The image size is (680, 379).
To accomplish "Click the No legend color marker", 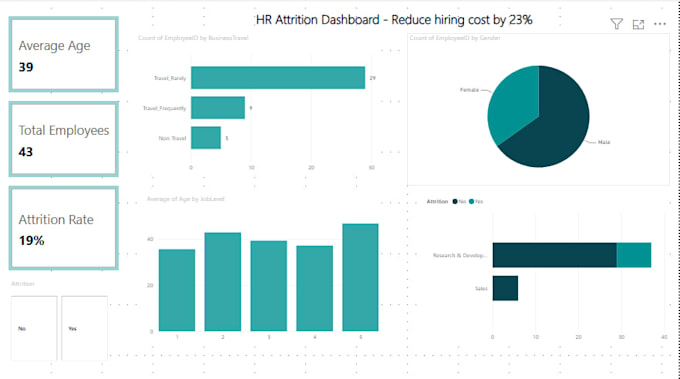I will pos(455,201).
